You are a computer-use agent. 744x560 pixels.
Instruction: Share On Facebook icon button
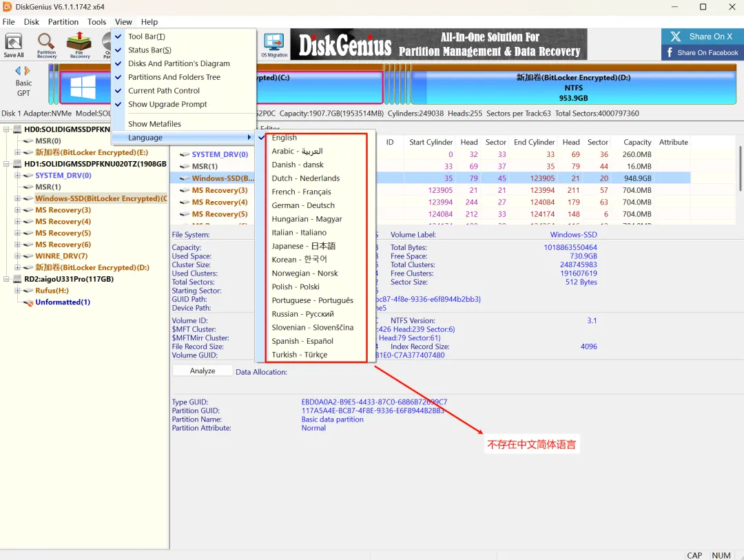[702, 52]
